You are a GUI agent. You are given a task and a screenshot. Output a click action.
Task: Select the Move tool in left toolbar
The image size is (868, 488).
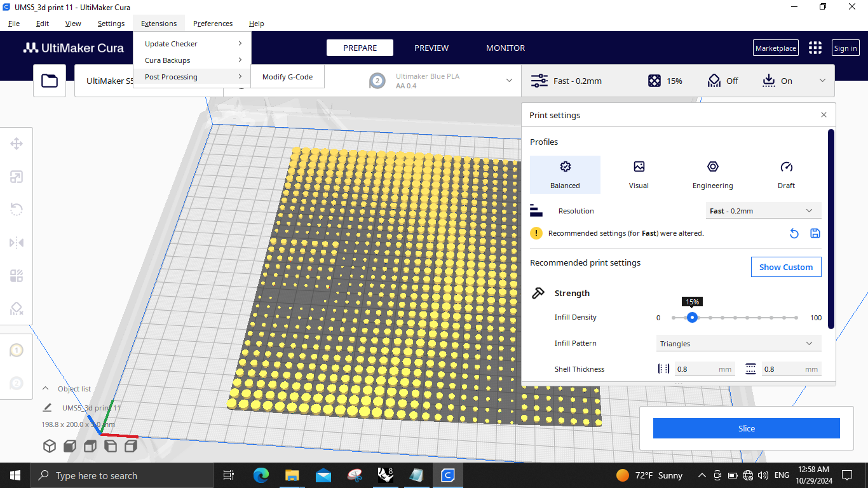pyautogui.click(x=17, y=144)
